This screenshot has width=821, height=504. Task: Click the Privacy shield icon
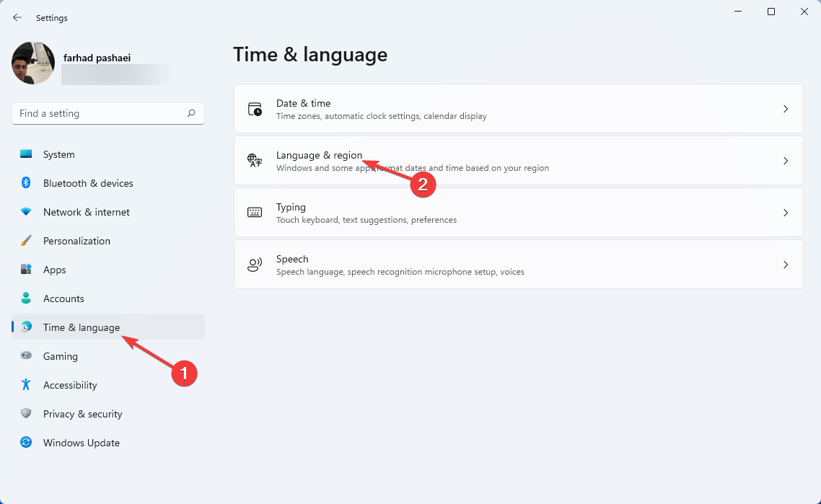pyautogui.click(x=26, y=413)
